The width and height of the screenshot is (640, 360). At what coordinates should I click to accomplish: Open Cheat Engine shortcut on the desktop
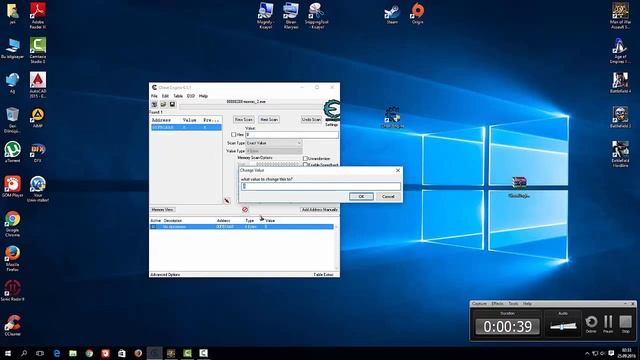click(x=392, y=117)
